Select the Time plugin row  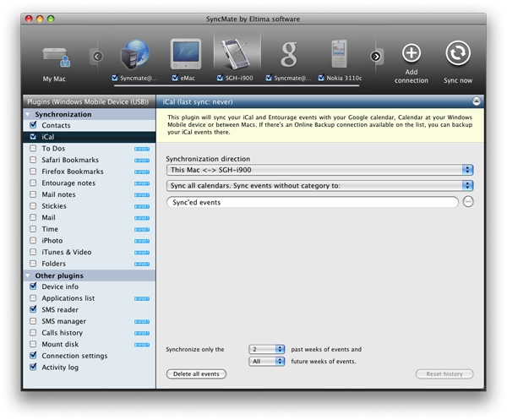(90, 229)
